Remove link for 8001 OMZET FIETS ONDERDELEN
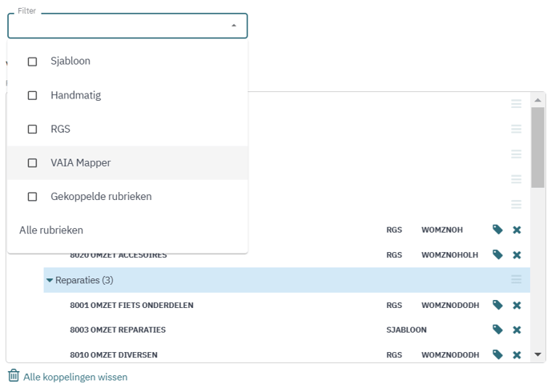Screen dimensions: 551x392 (x=517, y=305)
